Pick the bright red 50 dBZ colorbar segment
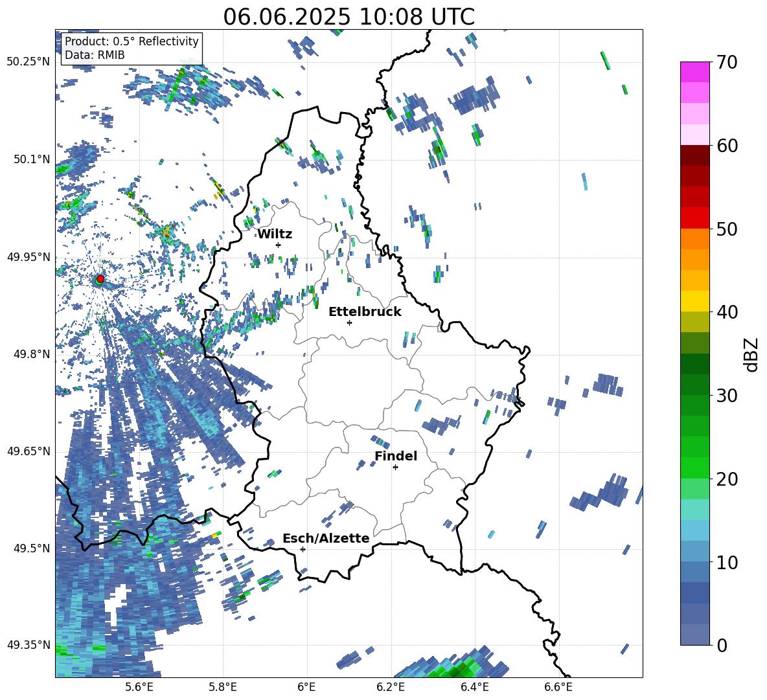Screen dimensions: 767x700 [x=694, y=218]
